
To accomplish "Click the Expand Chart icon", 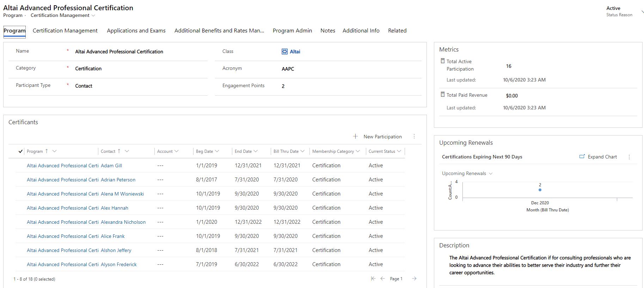I will (x=582, y=157).
